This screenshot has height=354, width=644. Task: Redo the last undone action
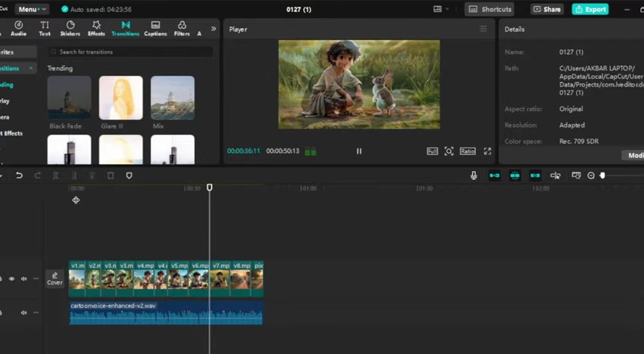[x=38, y=175]
